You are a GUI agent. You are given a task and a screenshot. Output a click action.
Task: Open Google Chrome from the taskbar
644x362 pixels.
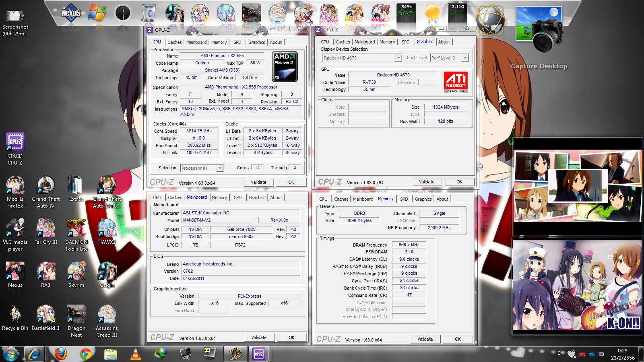[85, 354]
